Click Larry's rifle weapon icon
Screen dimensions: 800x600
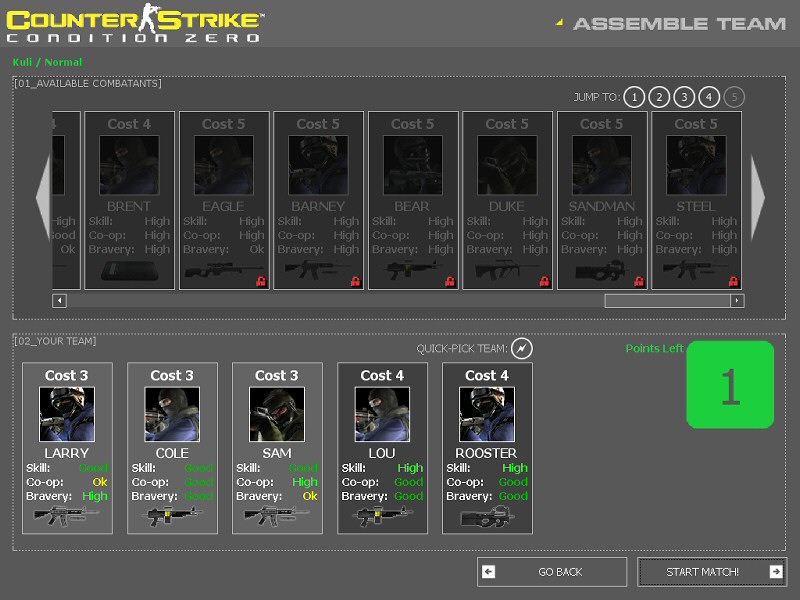(x=65, y=516)
